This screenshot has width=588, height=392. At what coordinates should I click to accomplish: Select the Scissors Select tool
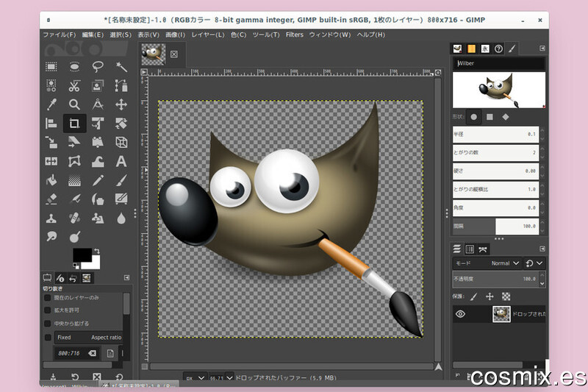point(74,86)
